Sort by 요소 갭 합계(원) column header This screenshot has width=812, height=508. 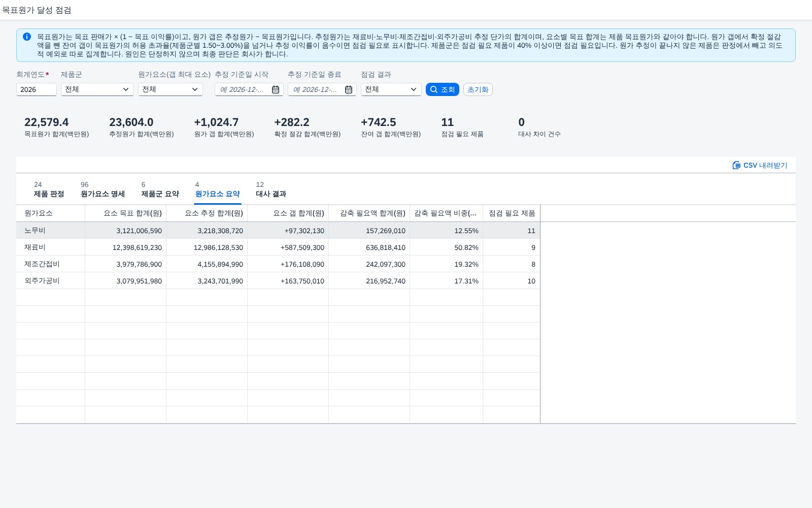[x=288, y=213]
